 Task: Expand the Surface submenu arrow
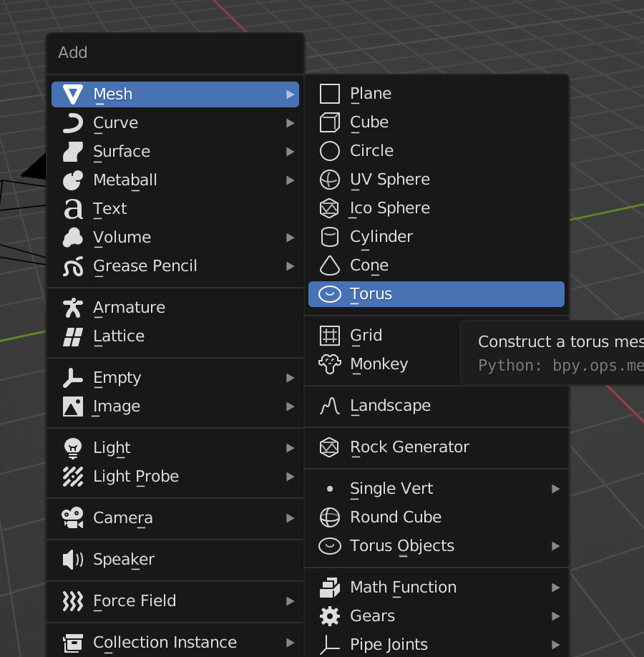coord(290,152)
